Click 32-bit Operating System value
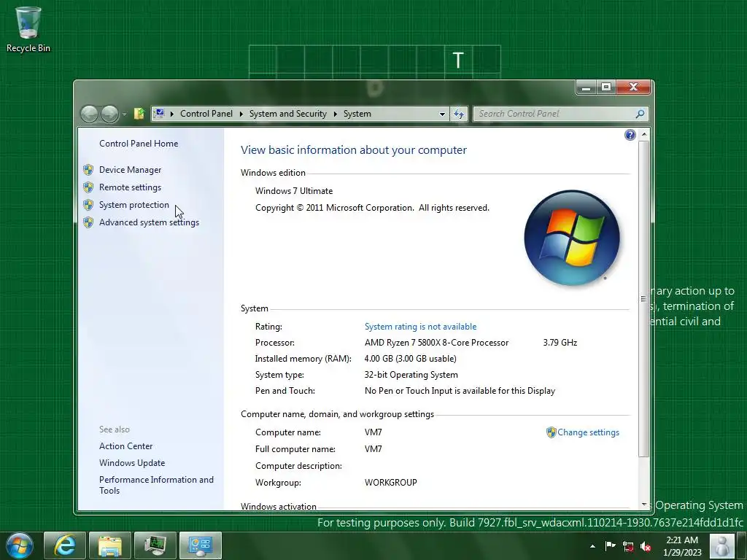 (411, 375)
